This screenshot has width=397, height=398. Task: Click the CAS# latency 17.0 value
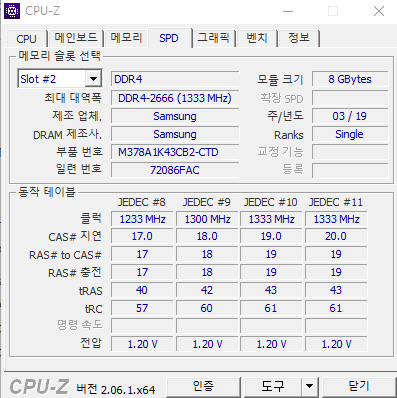pyautogui.click(x=142, y=236)
